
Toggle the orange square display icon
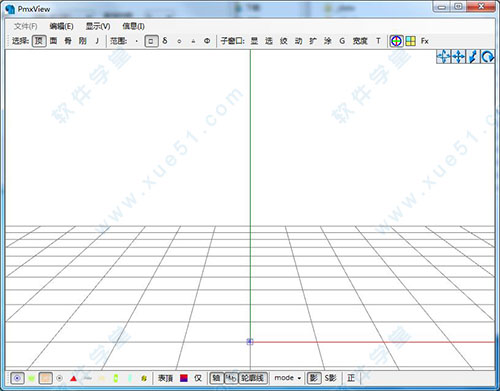click(45, 378)
